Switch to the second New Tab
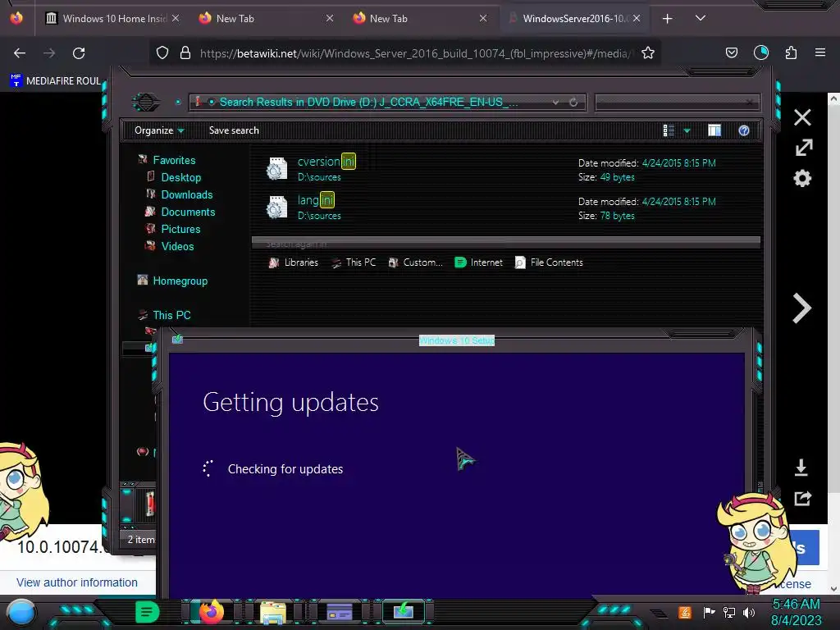840x630 pixels. point(419,19)
